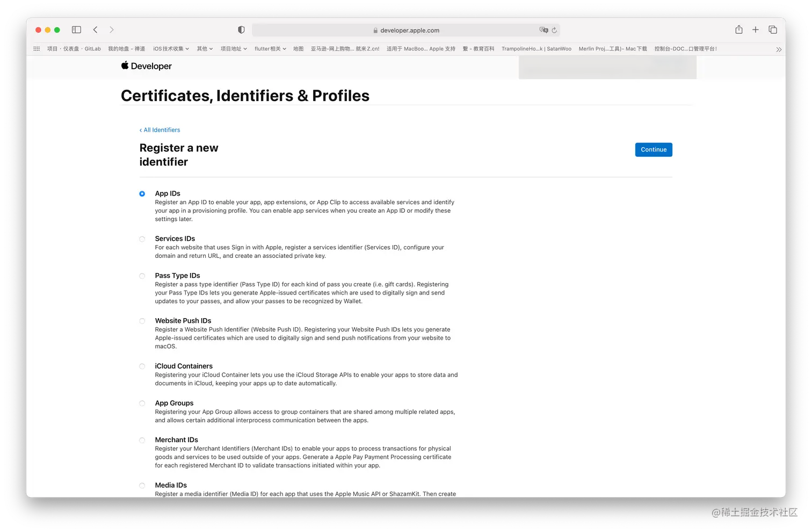Click the Register a new identifier heading

pos(179,155)
